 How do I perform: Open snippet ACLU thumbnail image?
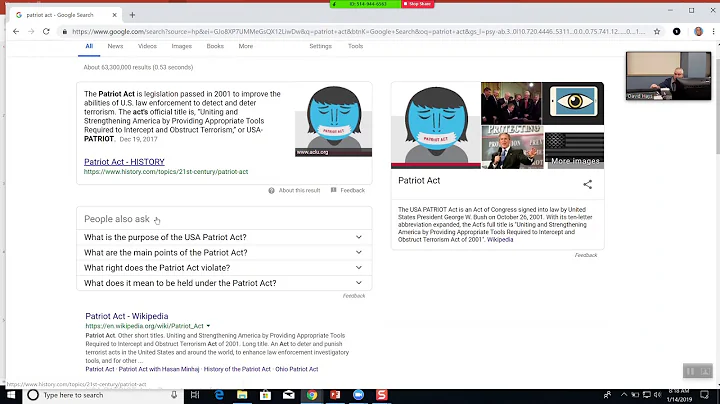pos(333,120)
